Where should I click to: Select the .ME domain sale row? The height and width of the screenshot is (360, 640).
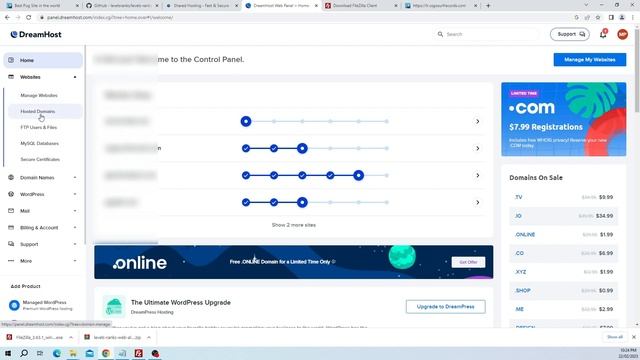point(564,309)
